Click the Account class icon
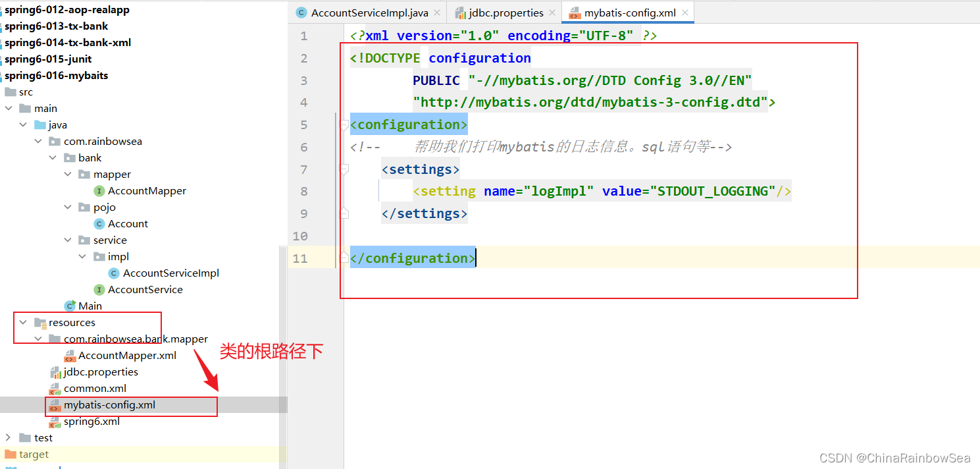The width and height of the screenshot is (980, 469). coord(99,224)
